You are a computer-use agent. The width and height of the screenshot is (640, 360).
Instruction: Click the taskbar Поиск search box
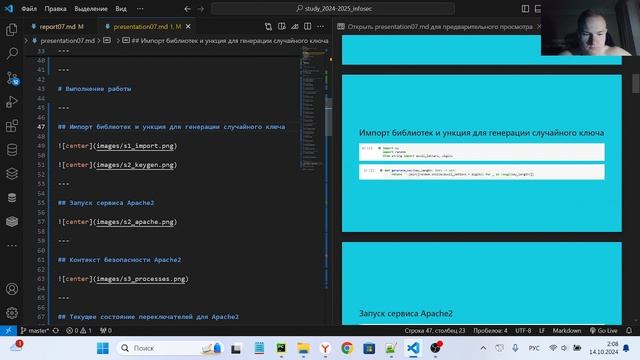[x=171, y=348]
